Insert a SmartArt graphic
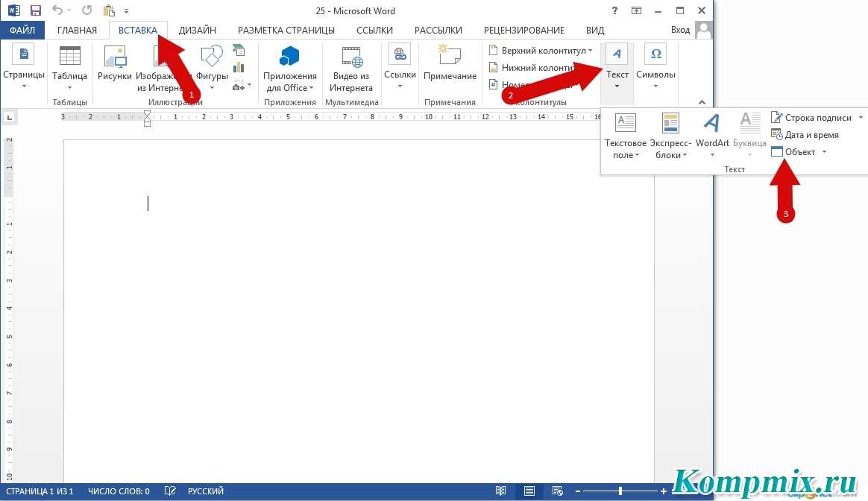 click(x=239, y=51)
